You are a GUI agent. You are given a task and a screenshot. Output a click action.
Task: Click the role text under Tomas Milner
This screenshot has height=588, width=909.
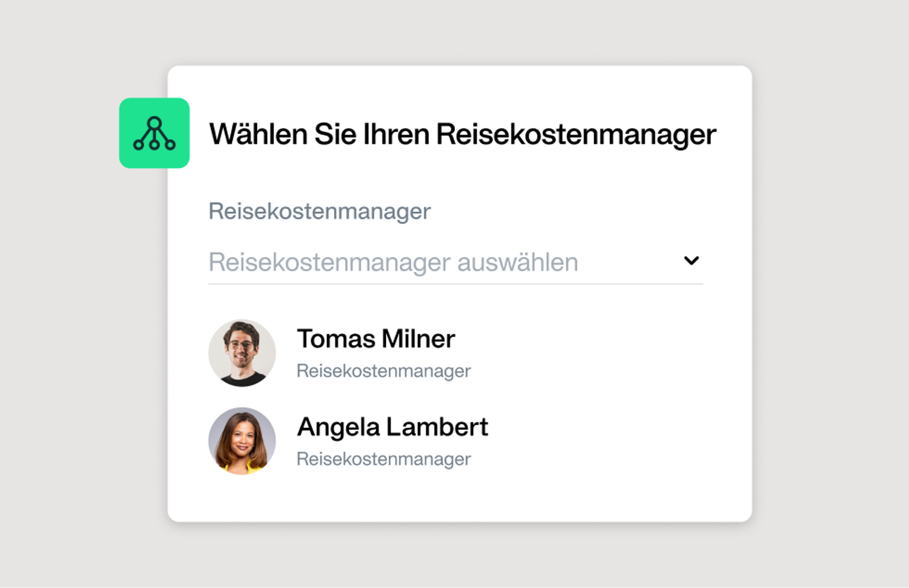coord(383,371)
